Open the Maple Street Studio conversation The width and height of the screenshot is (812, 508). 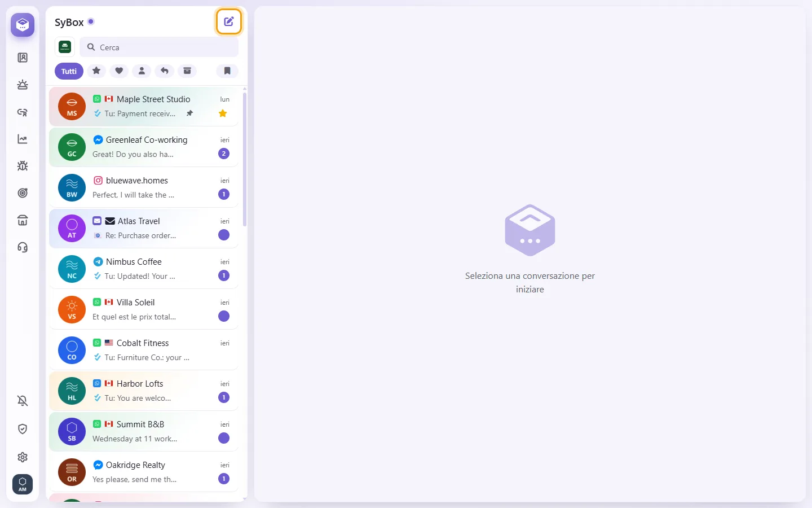144,106
